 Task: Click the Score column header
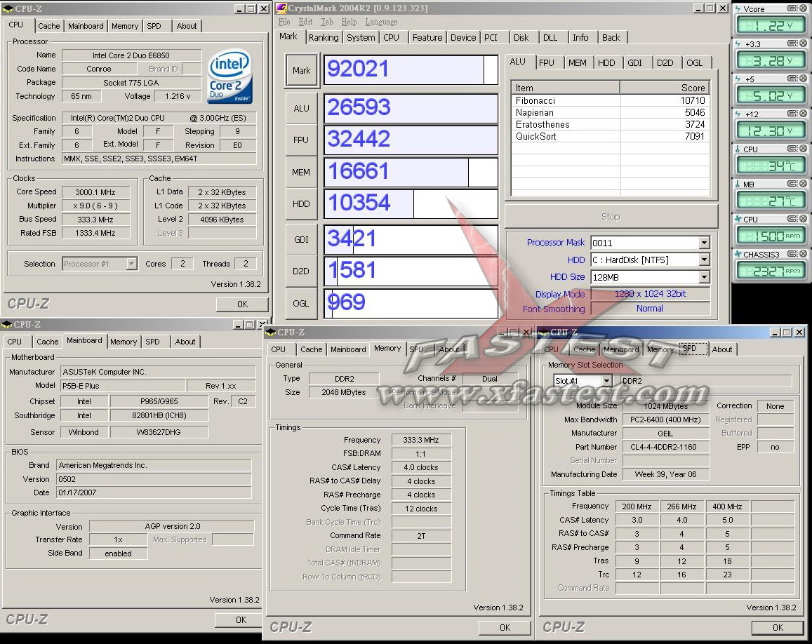coord(665,88)
